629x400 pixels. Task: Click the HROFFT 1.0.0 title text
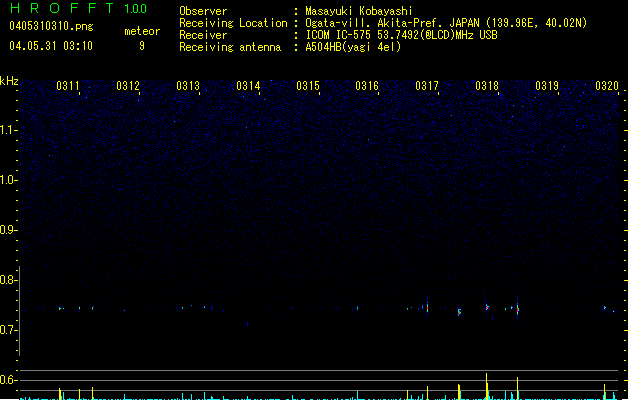click(78, 8)
